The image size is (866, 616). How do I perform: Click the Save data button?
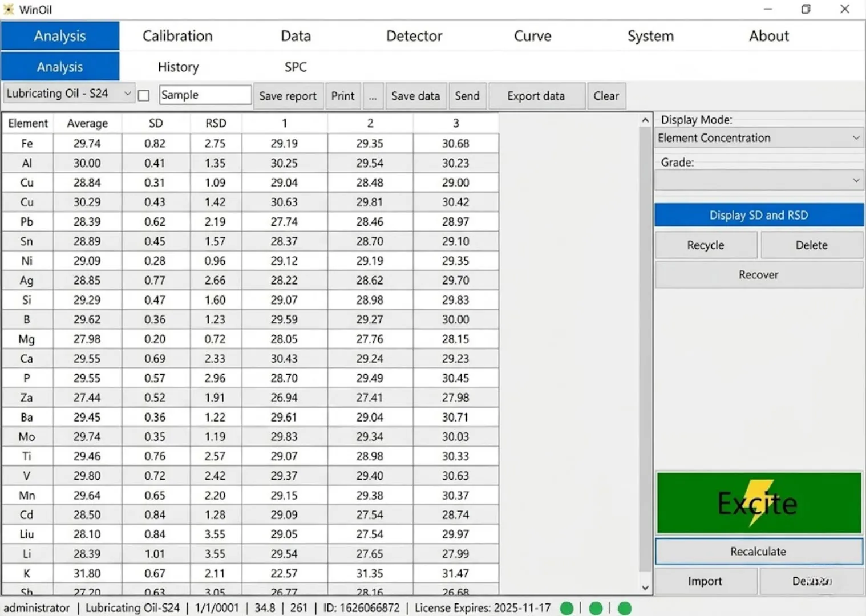tap(415, 96)
